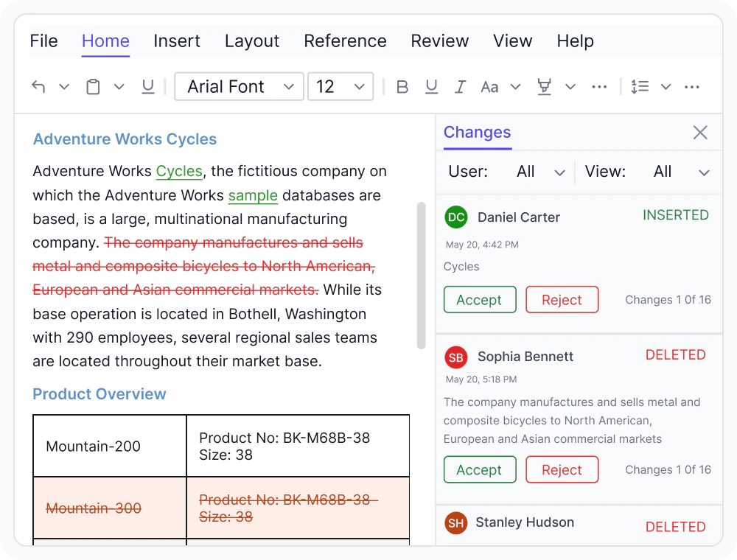Click the inserted word Cycles in document
Image resolution: width=737 pixels, height=560 pixels.
pos(179,171)
